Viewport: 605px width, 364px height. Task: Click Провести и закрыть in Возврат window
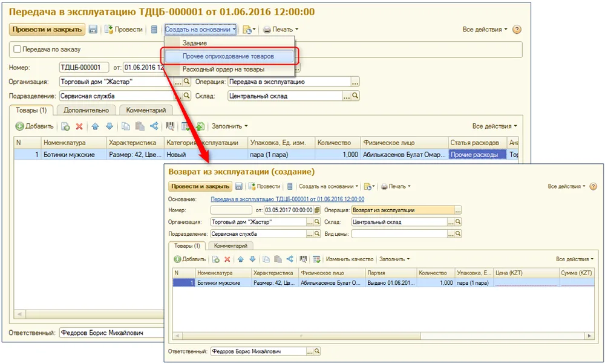pyautogui.click(x=200, y=187)
